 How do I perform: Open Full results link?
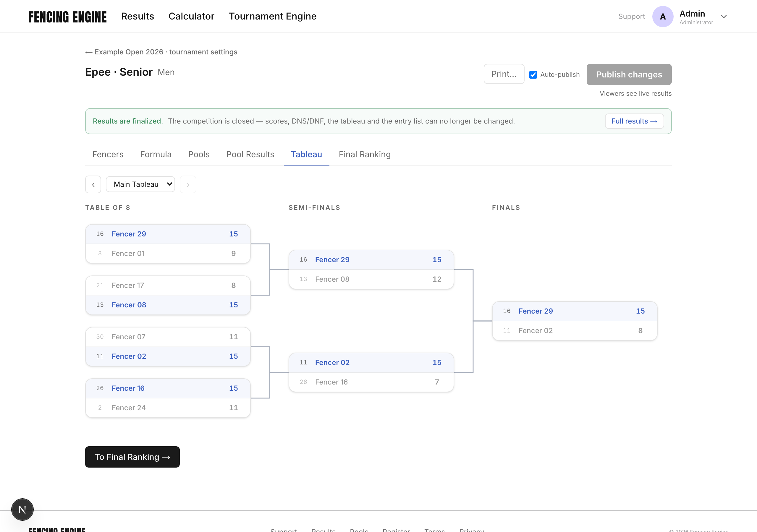click(x=634, y=121)
